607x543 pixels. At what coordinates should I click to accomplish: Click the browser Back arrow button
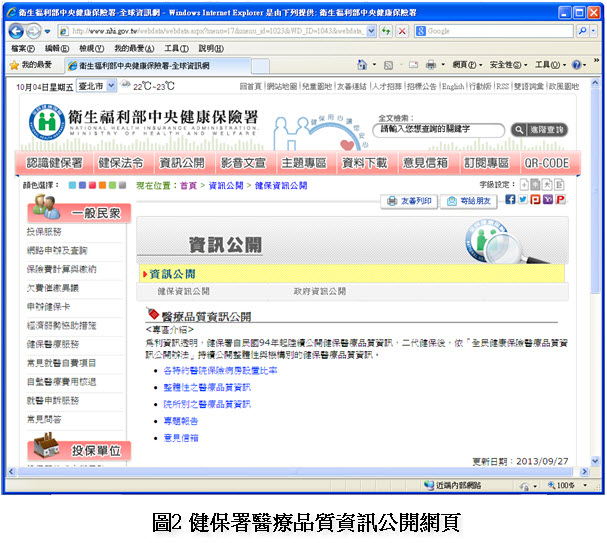coord(16,31)
